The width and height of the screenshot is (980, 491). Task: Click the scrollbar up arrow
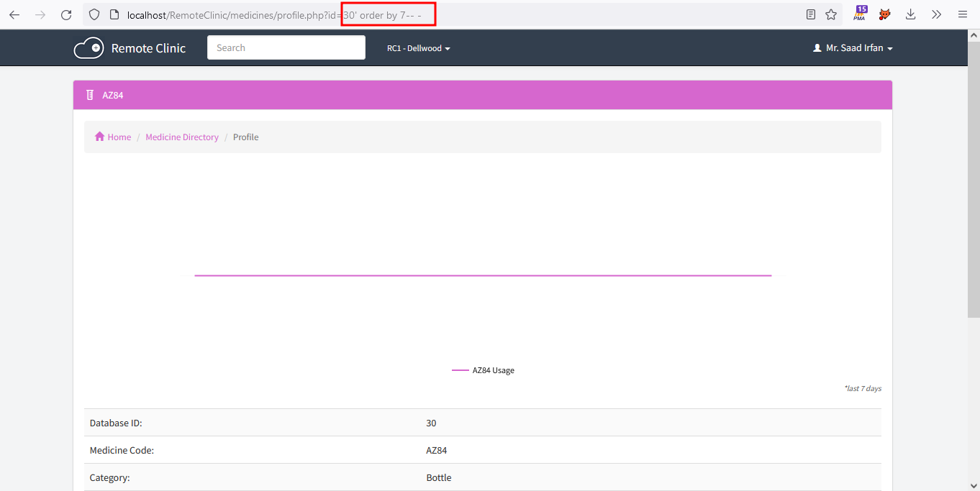coord(974,34)
